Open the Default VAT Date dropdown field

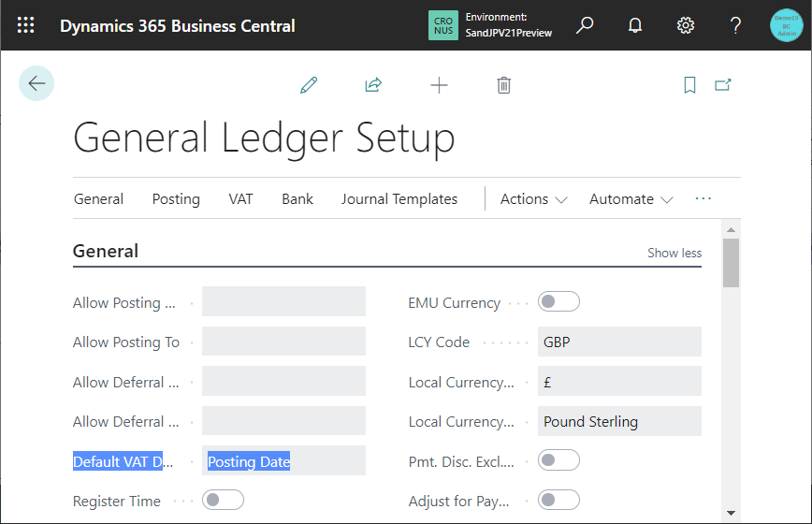point(283,460)
